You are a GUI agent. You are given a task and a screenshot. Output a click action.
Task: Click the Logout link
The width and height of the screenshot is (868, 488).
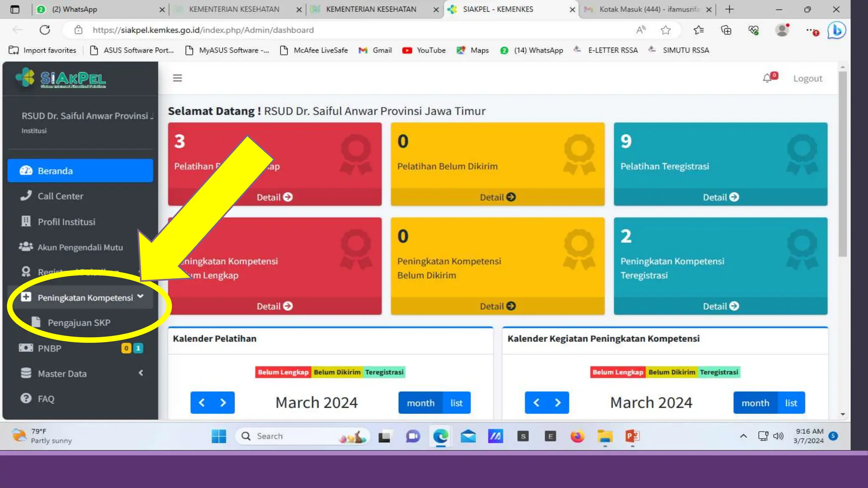807,78
